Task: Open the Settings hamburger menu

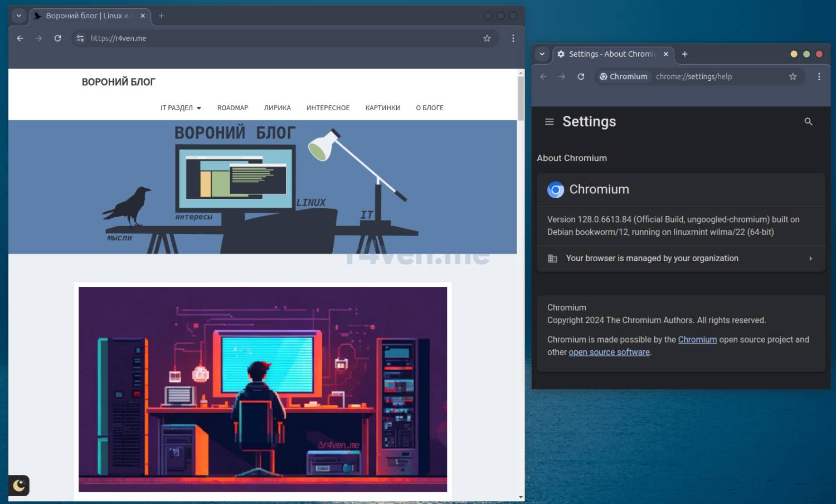Action: coord(549,121)
